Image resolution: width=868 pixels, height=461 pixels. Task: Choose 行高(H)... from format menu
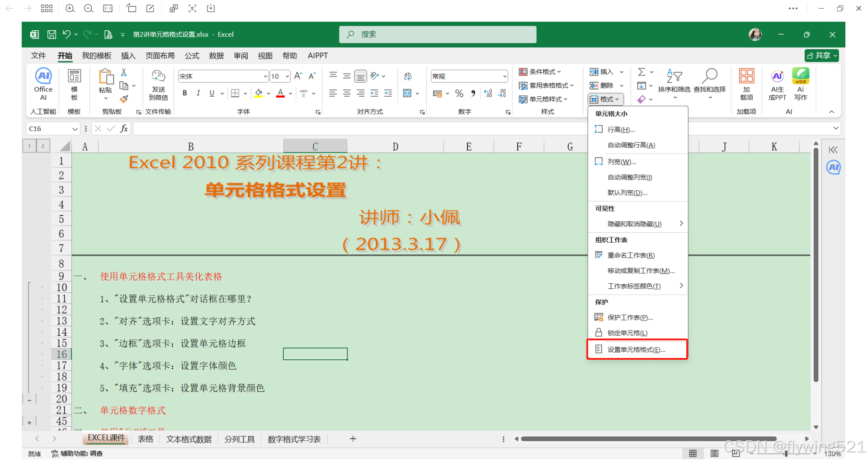pos(637,130)
